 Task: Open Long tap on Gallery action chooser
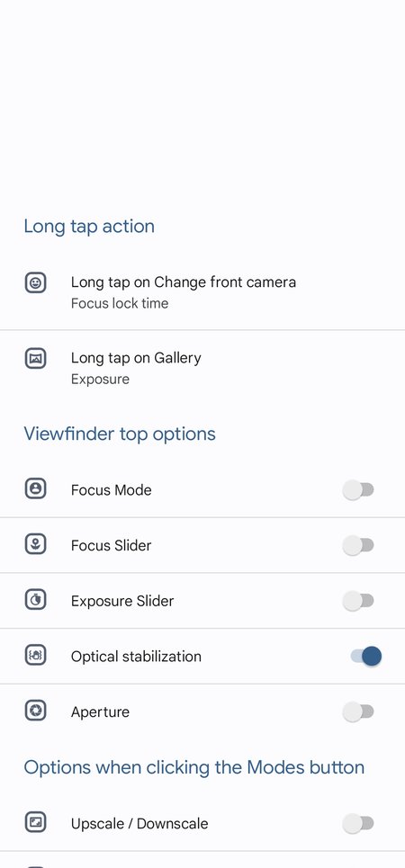pyautogui.click(x=202, y=368)
